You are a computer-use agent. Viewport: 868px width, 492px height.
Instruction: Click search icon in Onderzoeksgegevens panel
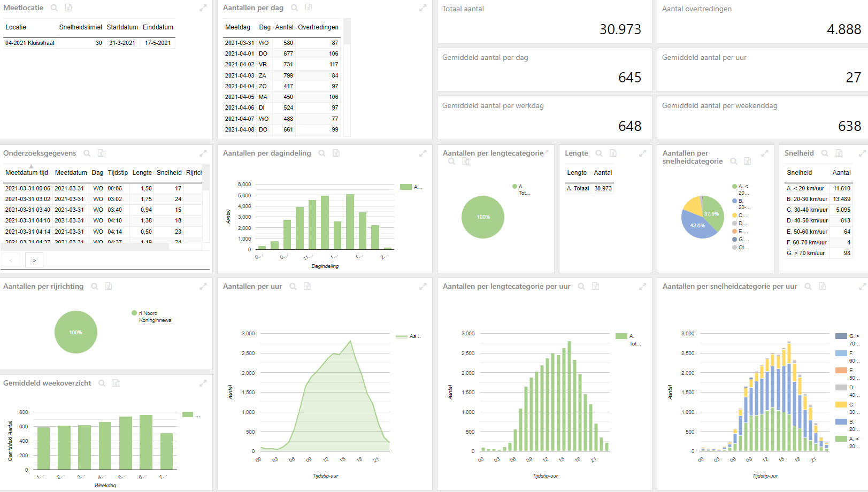[87, 153]
